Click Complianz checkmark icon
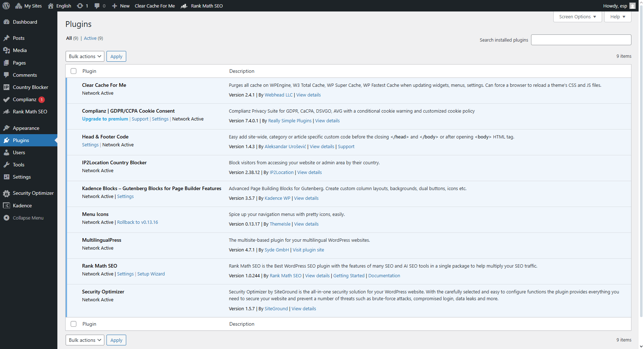 [6, 99]
